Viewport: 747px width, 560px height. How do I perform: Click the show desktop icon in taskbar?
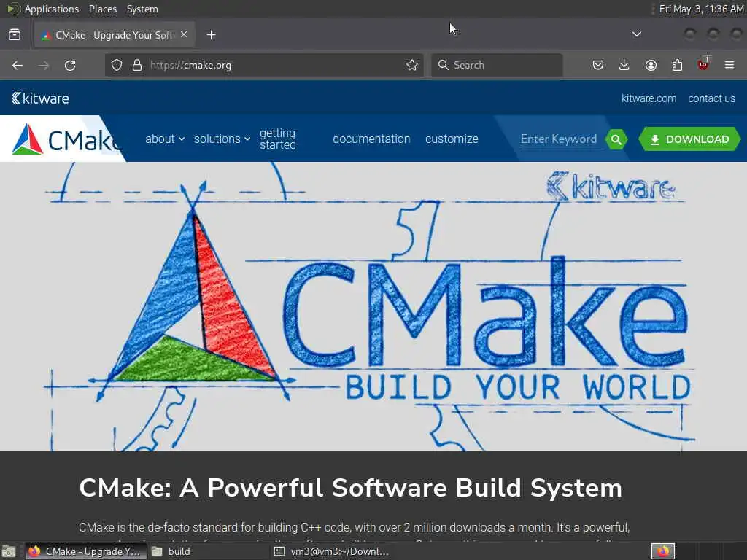pyautogui.click(x=9, y=551)
